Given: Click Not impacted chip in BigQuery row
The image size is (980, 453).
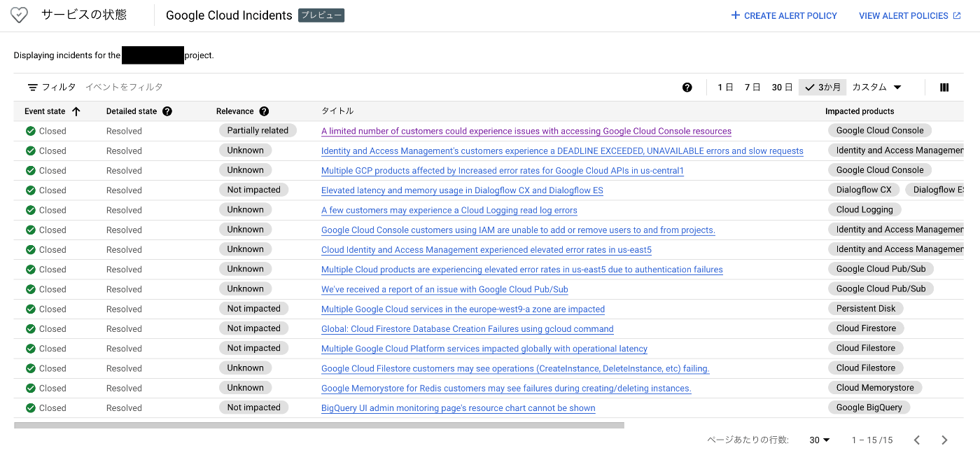Looking at the screenshot, I should pyautogui.click(x=253, y=407).
